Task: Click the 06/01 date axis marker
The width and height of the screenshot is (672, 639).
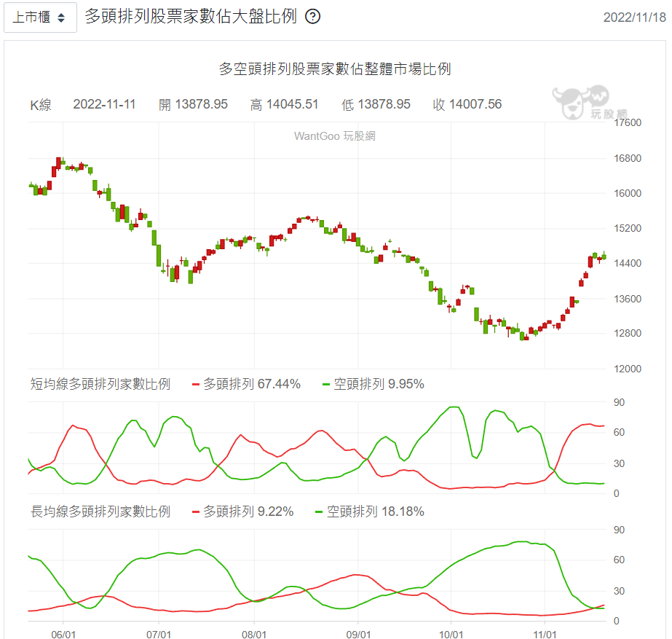Action: click(63, 634)
